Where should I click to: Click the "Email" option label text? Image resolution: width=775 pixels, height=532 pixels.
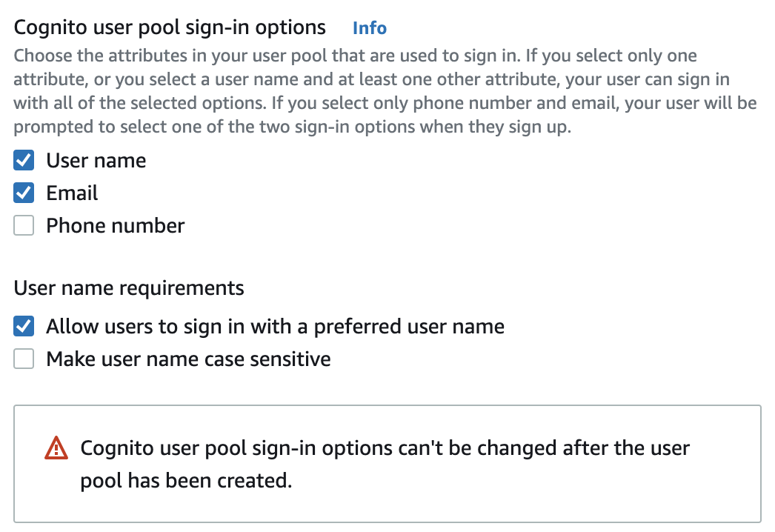[x=72, y=193]
